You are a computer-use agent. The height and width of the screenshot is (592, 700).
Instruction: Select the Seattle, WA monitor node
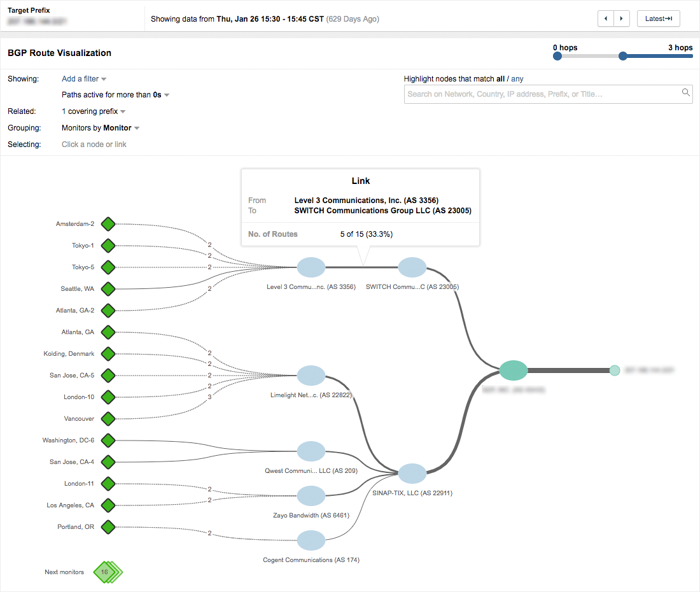[x=108, y=289]
